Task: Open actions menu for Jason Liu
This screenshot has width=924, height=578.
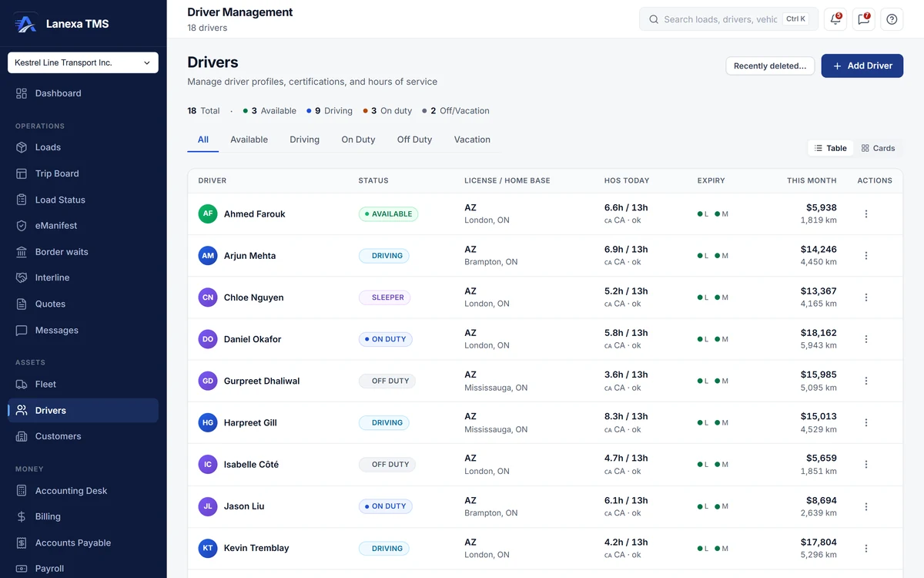Action: click(x=866, y=506)
